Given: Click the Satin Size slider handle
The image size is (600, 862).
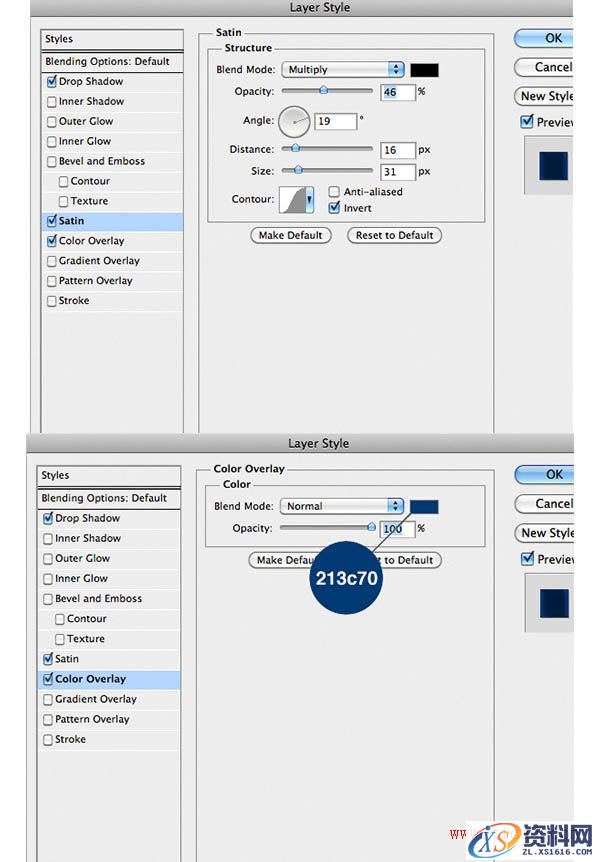Looking at the screenshot, I should click(298, 170).
